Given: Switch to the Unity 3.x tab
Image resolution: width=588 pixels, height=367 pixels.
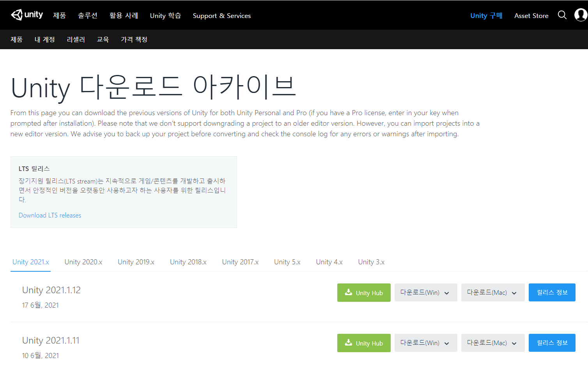Looking at the screenshot, I should [372, 262].
